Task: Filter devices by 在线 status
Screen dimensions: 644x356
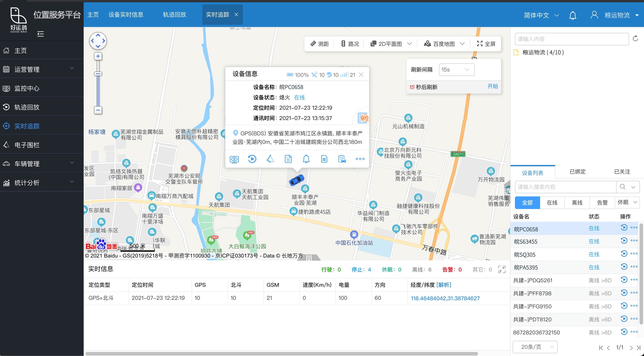Action: 552,202
